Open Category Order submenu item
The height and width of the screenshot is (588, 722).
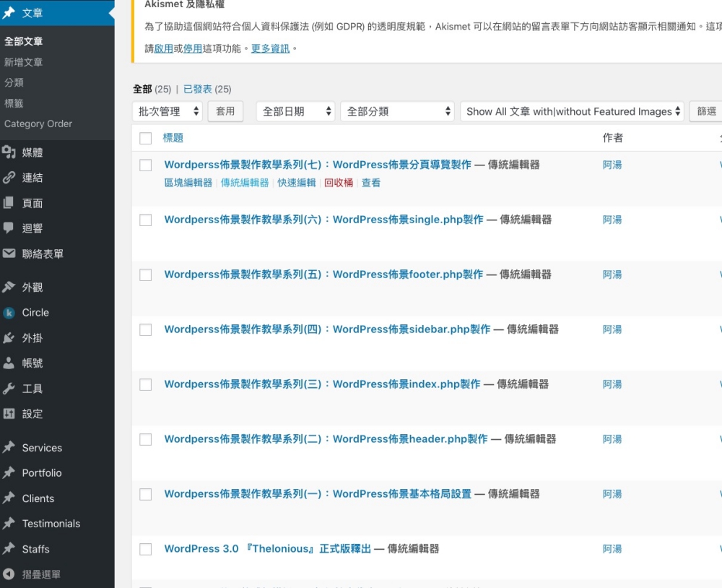[x=38, y=124]
